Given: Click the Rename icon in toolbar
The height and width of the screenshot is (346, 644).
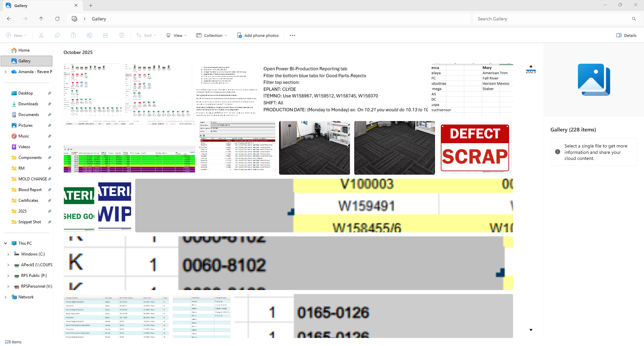Looking at the screenshot, I should (x=90, y=35).
